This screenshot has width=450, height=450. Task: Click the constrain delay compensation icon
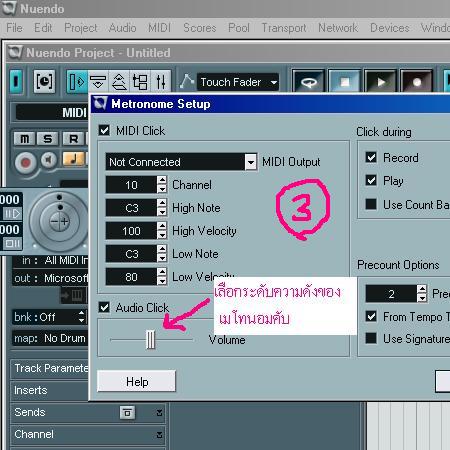[44, 81]
